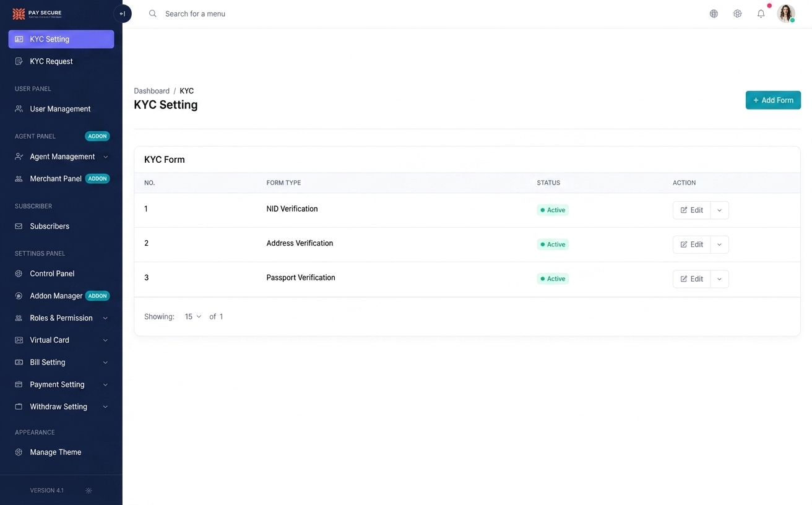Click the Withdraw Setting icon
The image size is (812, 505).
[19, 407]
